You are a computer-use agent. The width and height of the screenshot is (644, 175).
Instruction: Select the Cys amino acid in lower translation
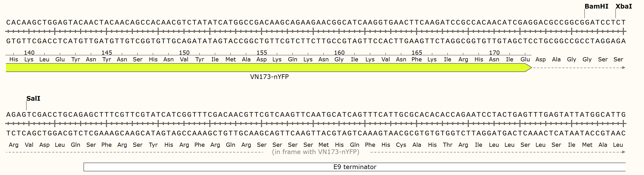coord(401,145)
